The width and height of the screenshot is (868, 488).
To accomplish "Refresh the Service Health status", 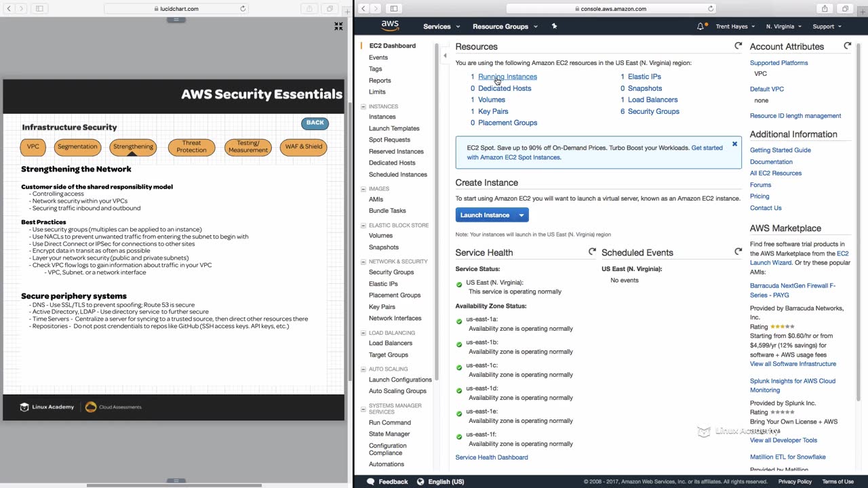I will pos(592,252).
